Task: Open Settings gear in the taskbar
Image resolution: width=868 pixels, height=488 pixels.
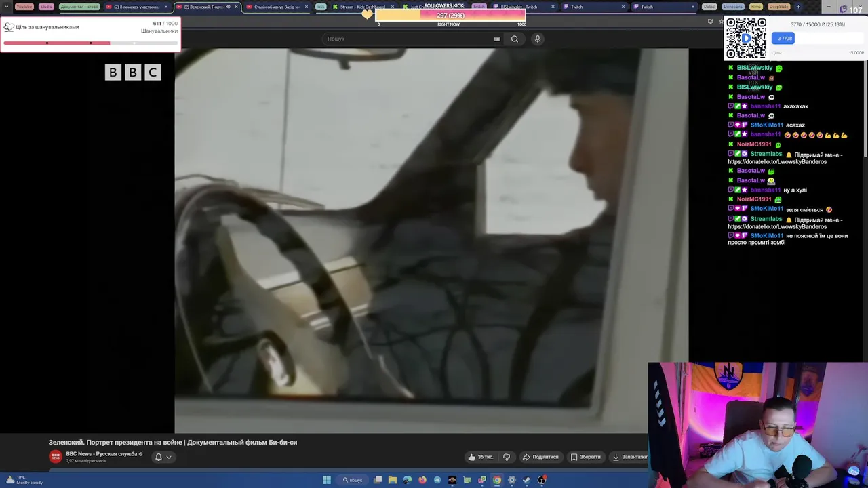Action: 512,480
